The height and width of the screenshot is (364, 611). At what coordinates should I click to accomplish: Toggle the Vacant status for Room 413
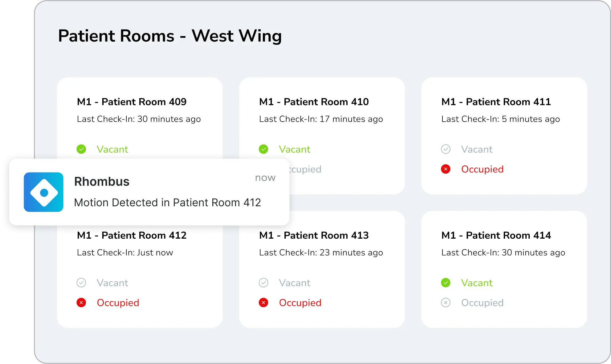(263, 283)
